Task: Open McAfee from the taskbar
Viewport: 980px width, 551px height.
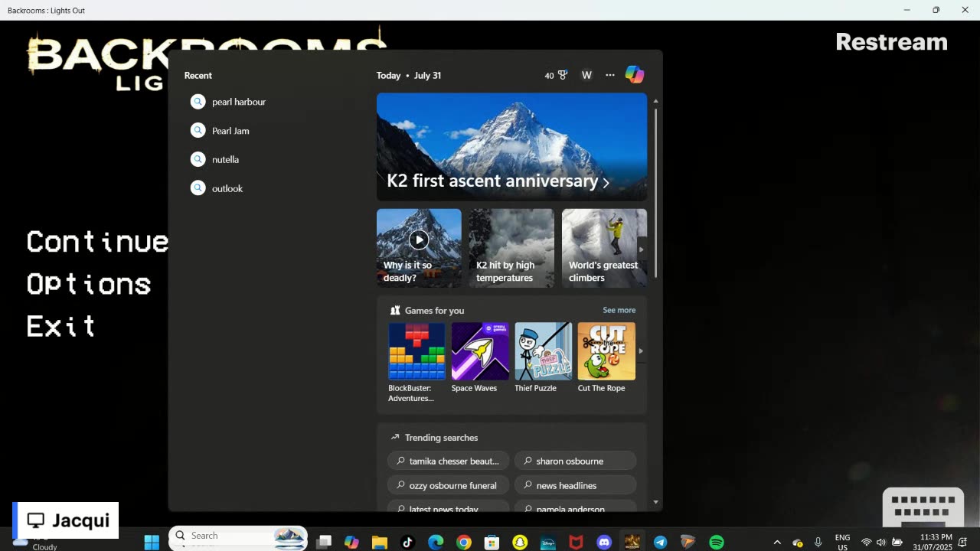Action: [576, 542]
